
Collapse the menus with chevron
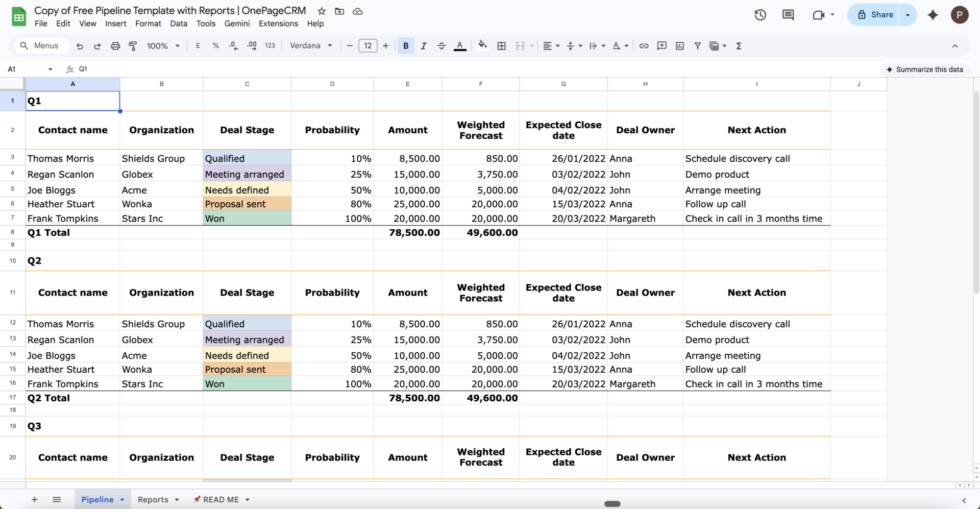pyautogui.click(x=954, y=46)
